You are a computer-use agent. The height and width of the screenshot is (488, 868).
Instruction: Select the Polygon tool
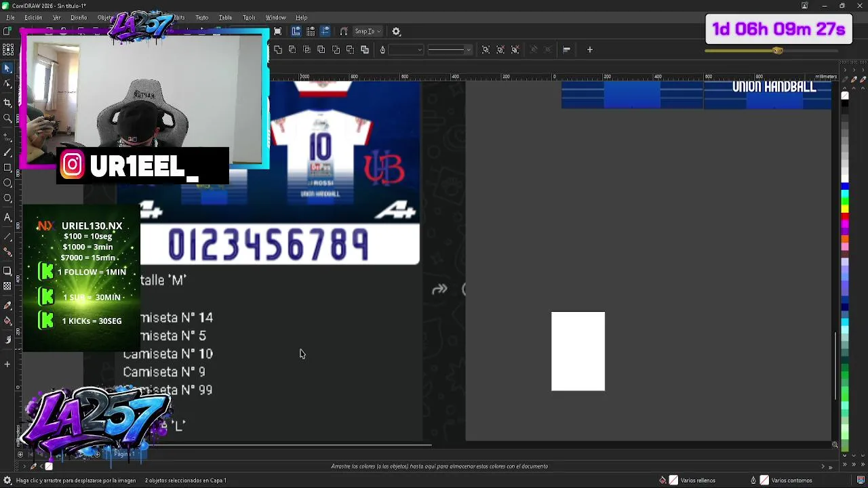click(x=7, y=199)
